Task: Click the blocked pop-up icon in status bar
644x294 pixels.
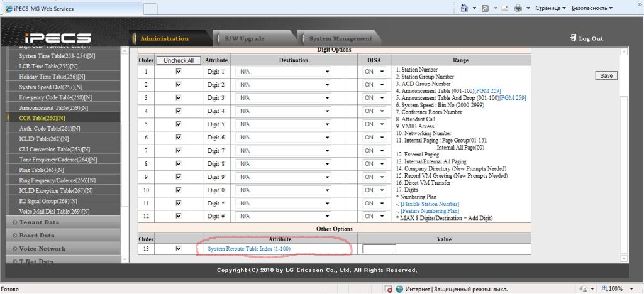Action: (390, 289)
